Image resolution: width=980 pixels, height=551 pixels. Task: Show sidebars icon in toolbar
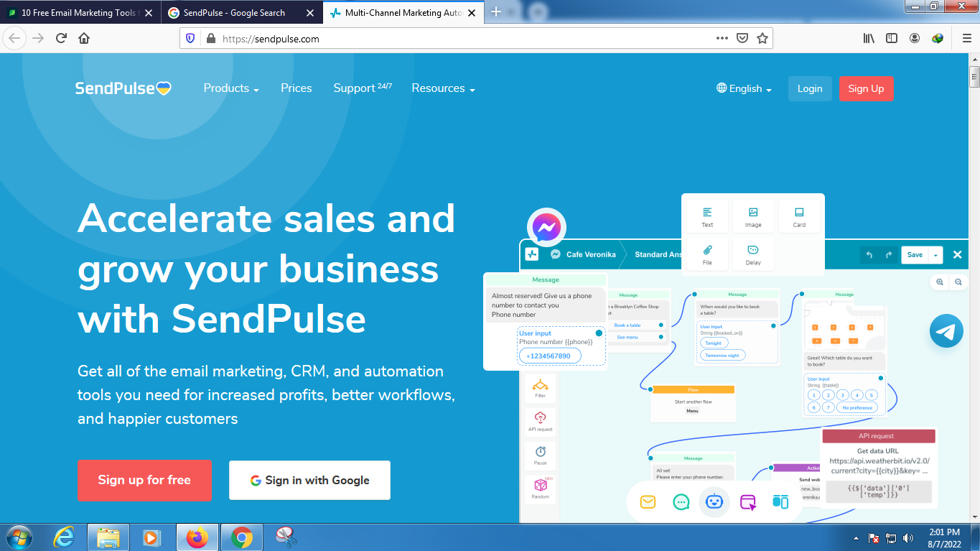click(x=892, y=39)
